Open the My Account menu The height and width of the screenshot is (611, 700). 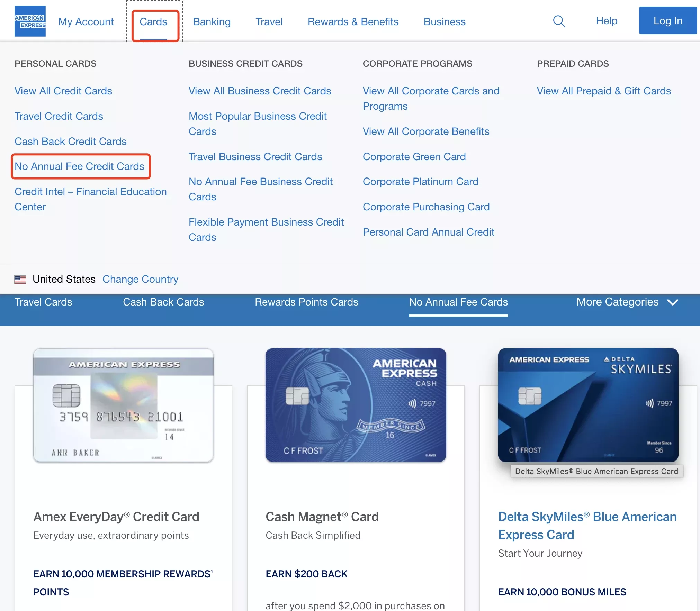coord(86,21)
